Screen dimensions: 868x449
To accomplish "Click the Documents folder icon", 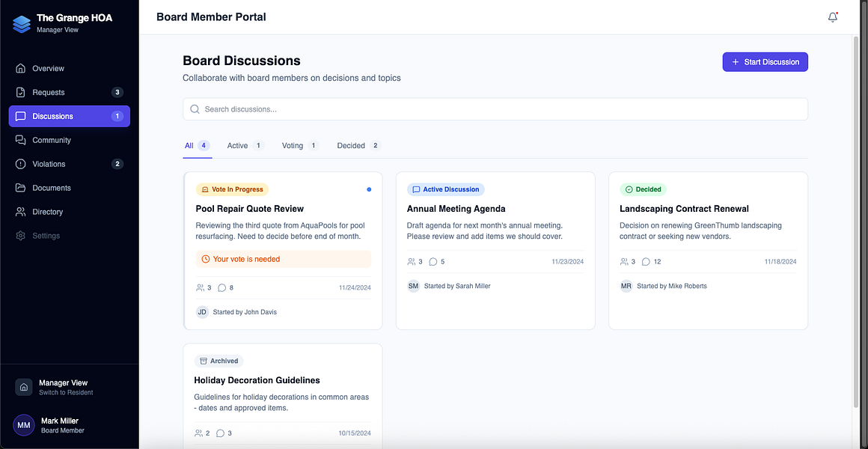I will click(20, 188).
